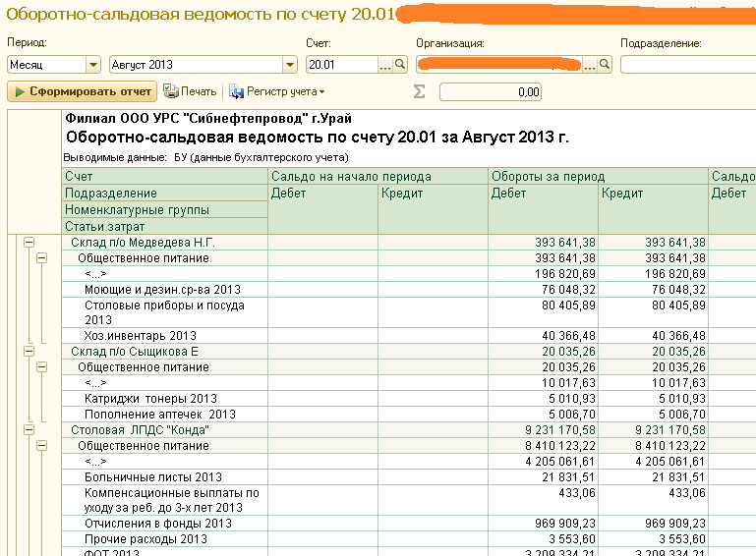Select the Моющие и дезин.ср-ва 2013 row
The width and height of the screenshot is (756, 556).
tap(162, 290)
